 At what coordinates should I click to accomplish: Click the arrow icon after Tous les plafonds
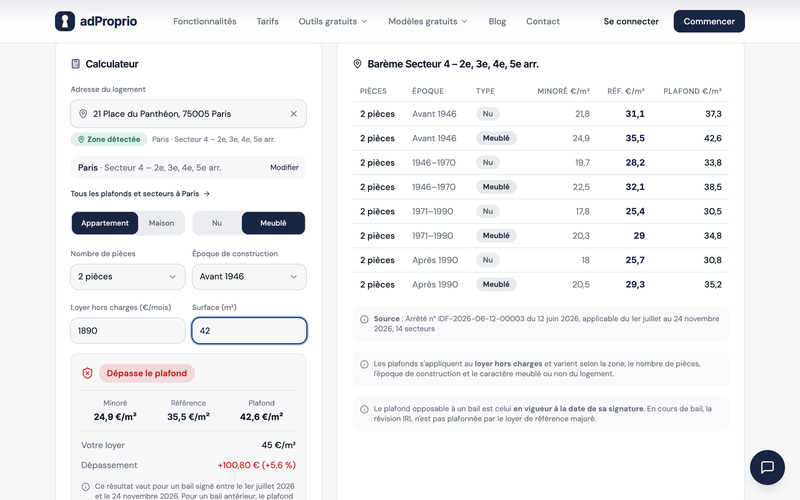click(x=207, y=194)
